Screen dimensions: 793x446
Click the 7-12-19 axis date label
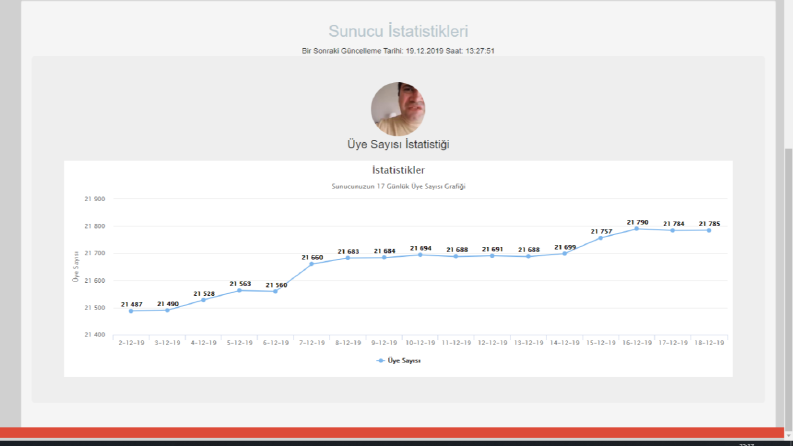(312, 343)
